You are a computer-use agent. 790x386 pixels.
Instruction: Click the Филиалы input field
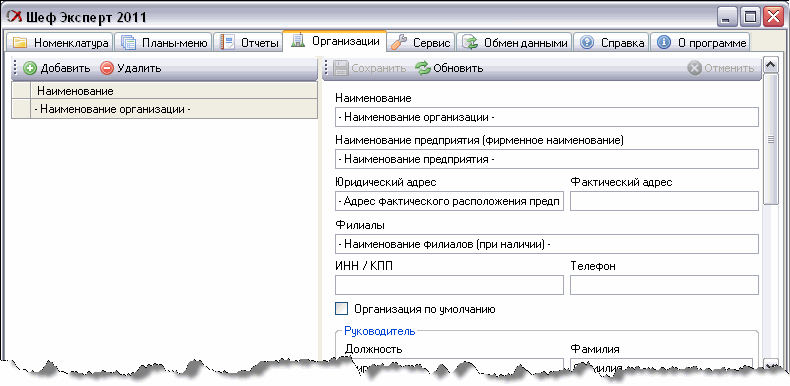547,244
